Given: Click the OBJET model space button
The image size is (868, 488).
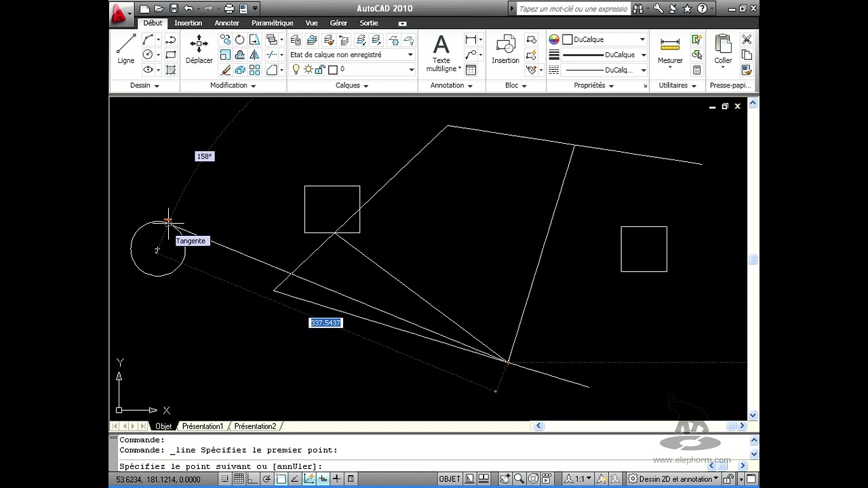Looking at the screenshot, I should [x=450, y=479].
